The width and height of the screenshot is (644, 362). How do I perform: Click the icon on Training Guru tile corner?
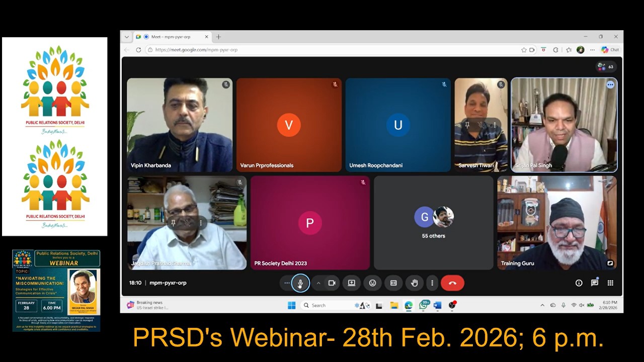coord(610,263)
